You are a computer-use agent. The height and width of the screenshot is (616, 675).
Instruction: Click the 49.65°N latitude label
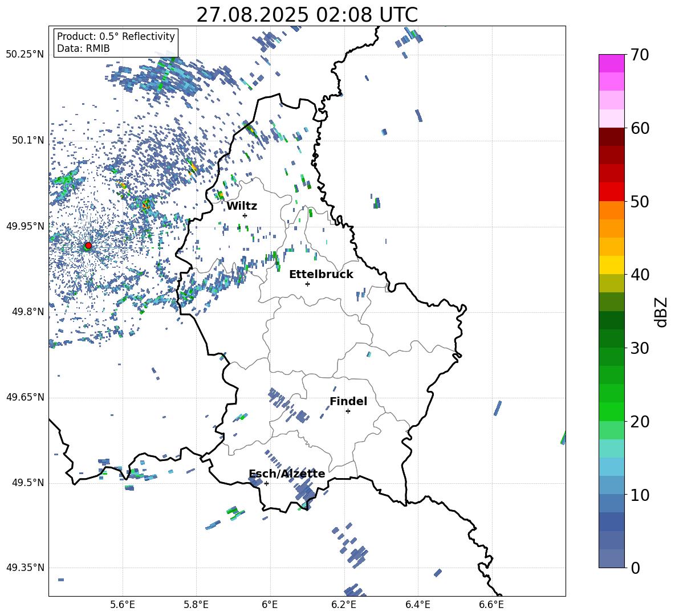(x=25, y=397)
